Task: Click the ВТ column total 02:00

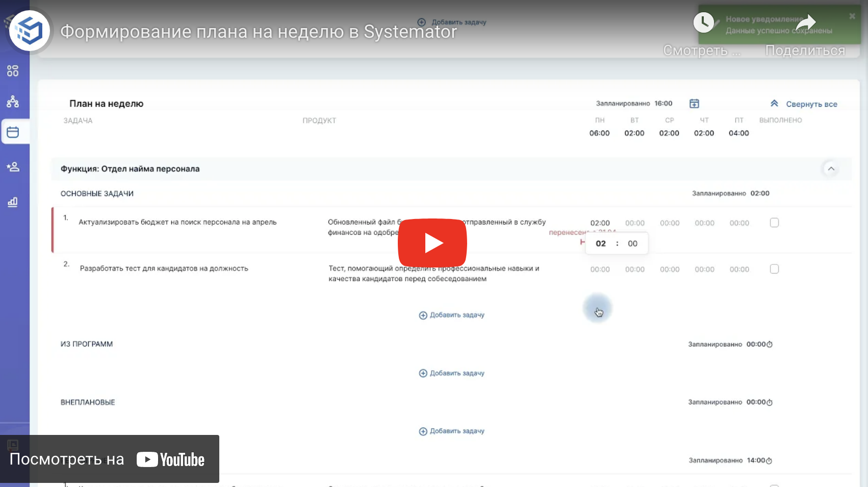Action: [634, 133]
